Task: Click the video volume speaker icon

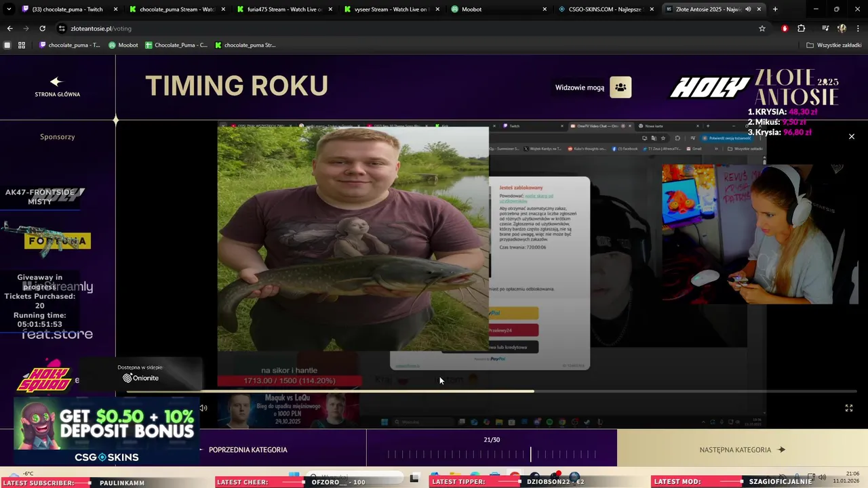Action: pos(203,408)
